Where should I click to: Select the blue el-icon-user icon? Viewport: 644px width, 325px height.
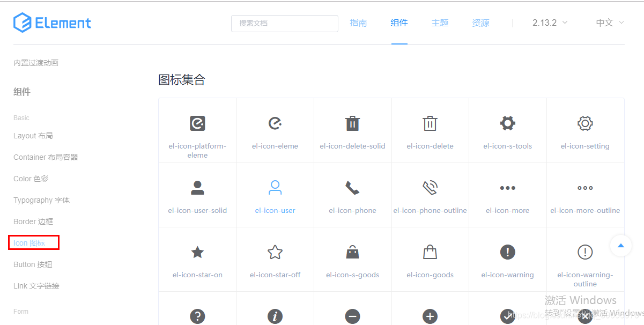click(x=275, y=188)
